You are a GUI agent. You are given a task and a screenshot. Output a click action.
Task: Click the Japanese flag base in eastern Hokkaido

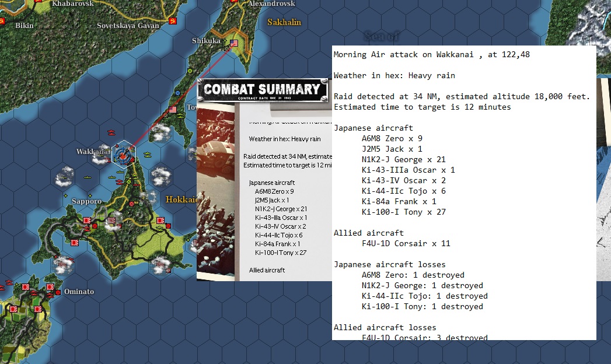pyautogui.click(x=160, y=220)
